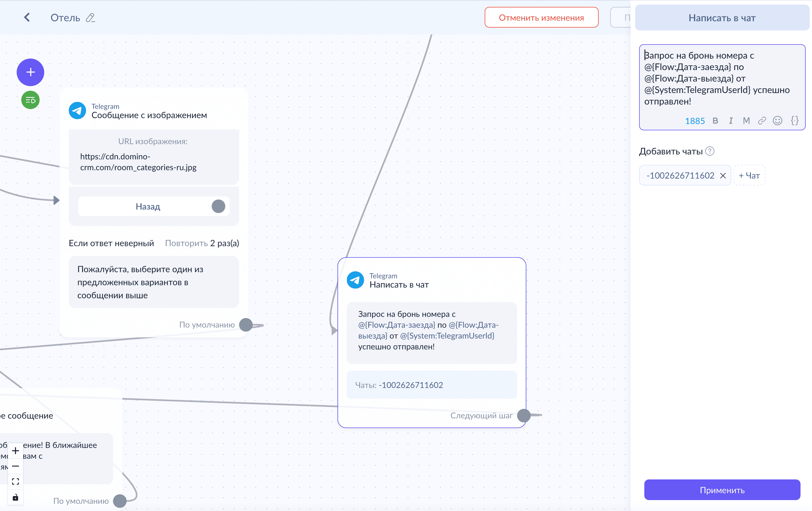Select the Назад button in image block
The width and height of the screenshot is (812, 511).
(x=154, y=206)
